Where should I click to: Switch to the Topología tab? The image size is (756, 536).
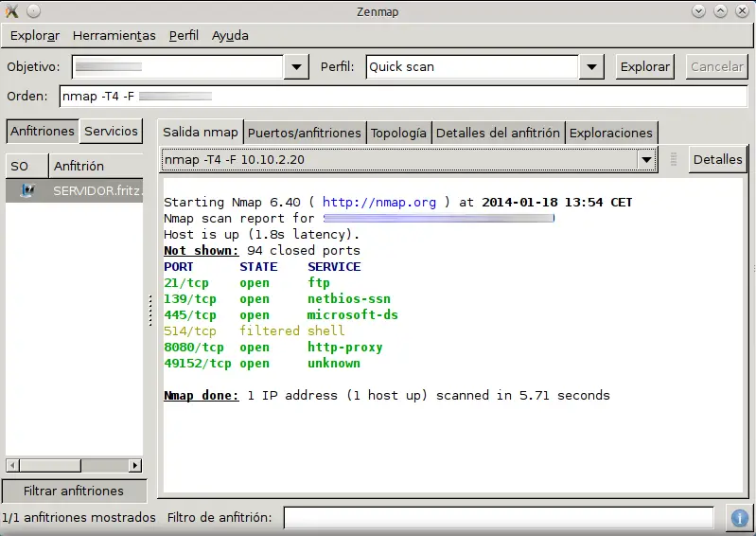tap(398, 134)
